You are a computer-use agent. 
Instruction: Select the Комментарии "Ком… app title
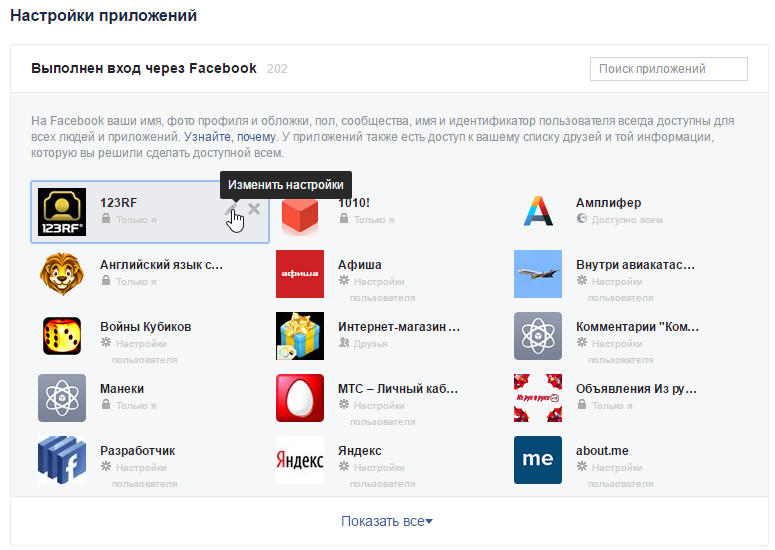[638, 327]
